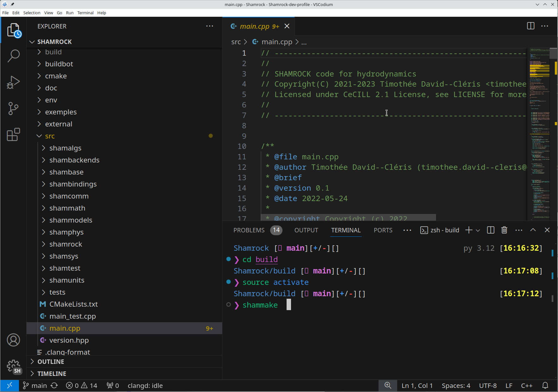Viewport: 558px width, 392px height.
Task: Click zoom magnifier in status bar
Action: click(x=388, y=386)
